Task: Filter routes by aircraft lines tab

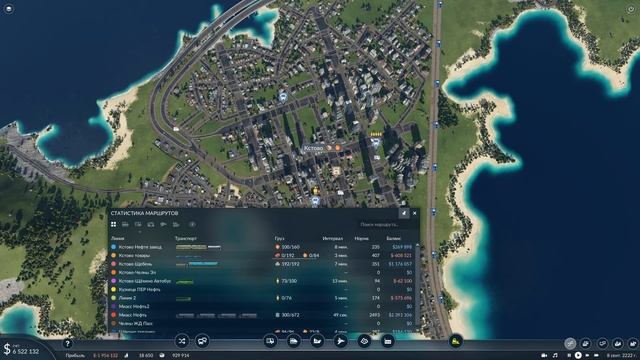Action: tap(163, 224)
